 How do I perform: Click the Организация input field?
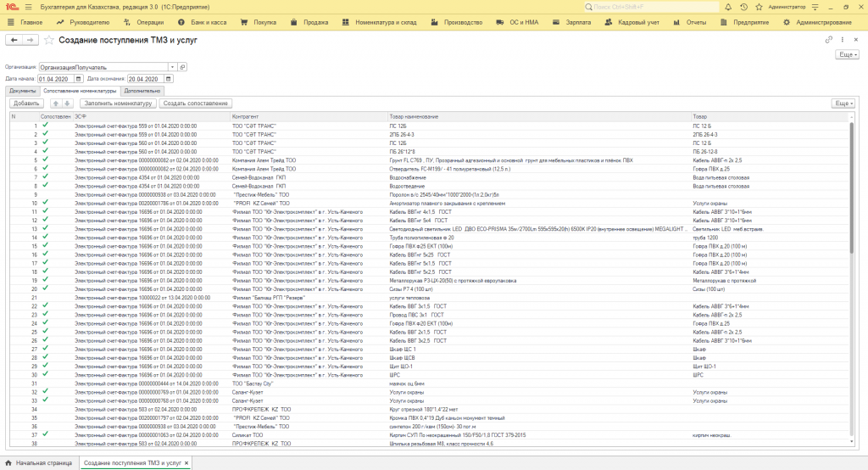pyautogui.click(x=103, y=67)
